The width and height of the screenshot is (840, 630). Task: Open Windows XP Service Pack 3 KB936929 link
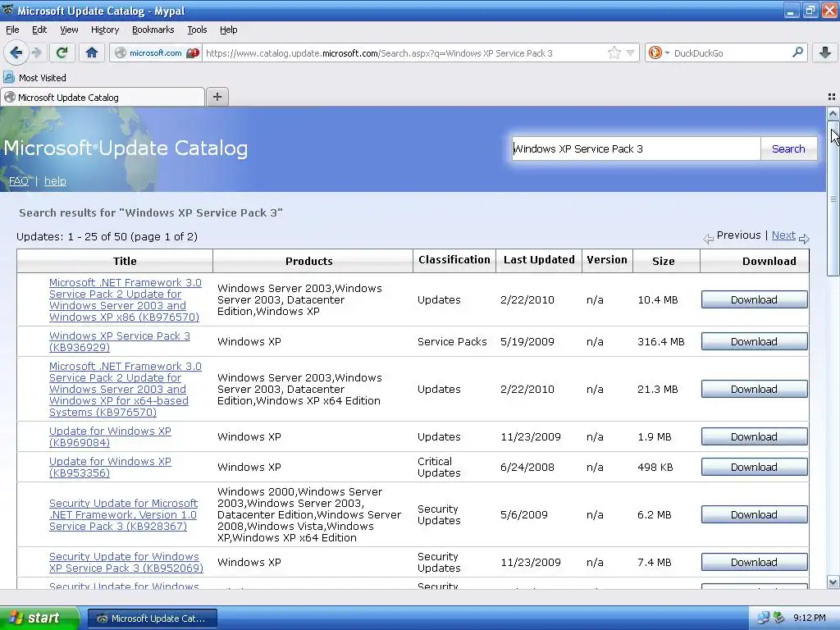120,341
